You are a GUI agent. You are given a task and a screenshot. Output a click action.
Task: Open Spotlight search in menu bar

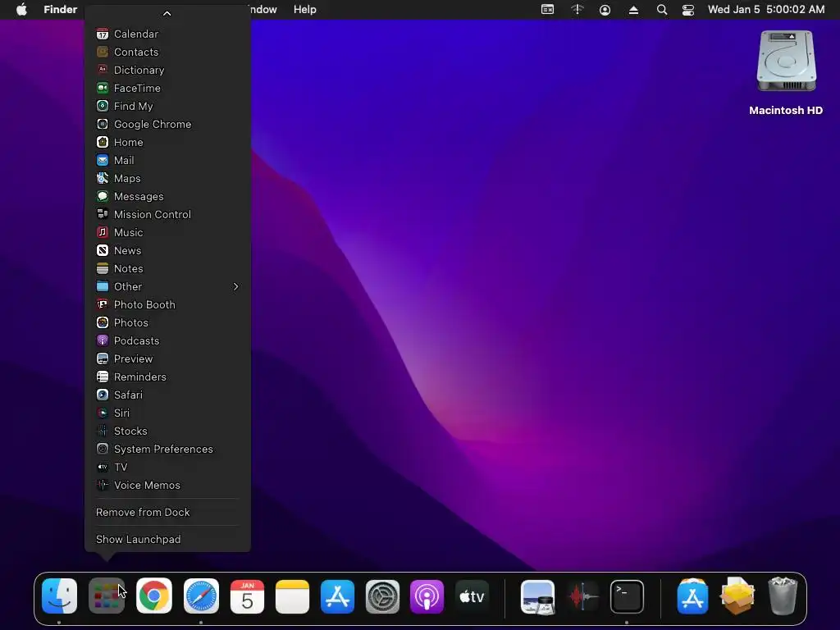(662, 10)
